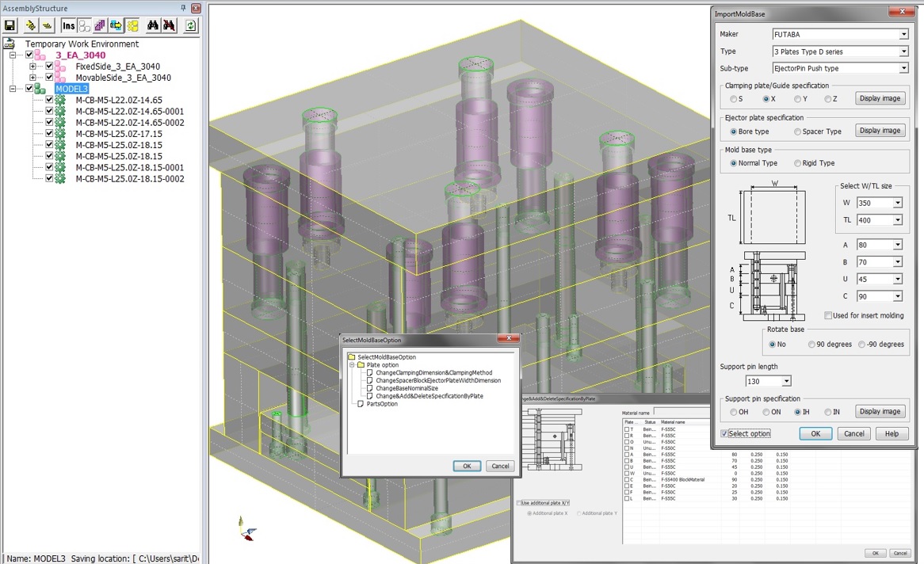Open the Support pin length dropdown
924x564 pixels.
pyautogui.click(x=785, y=382)
